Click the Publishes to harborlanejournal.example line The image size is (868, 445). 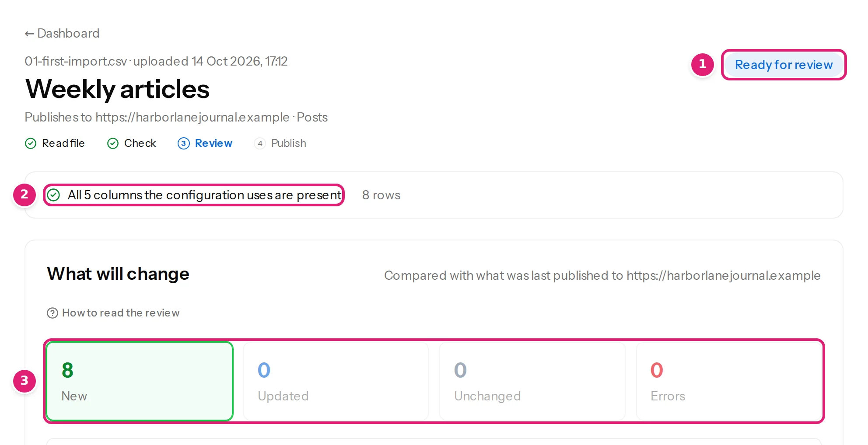tap(176, 117)
